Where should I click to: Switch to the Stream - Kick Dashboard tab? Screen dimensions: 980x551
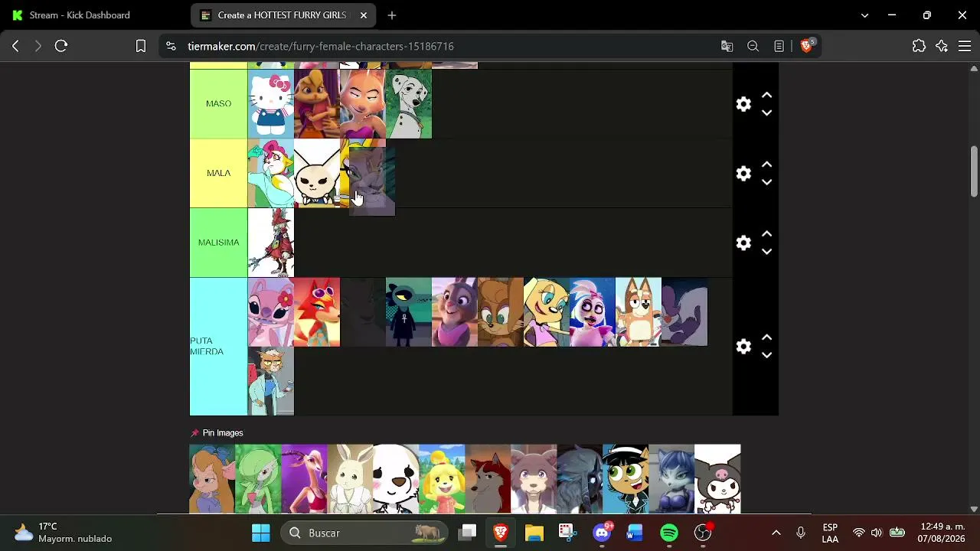[x=96, y=15]
